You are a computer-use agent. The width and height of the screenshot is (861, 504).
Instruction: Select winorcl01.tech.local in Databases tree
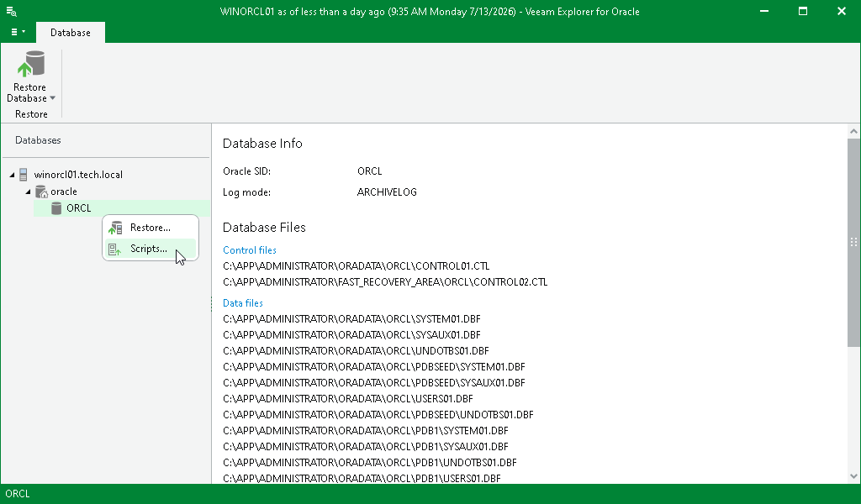78,175
